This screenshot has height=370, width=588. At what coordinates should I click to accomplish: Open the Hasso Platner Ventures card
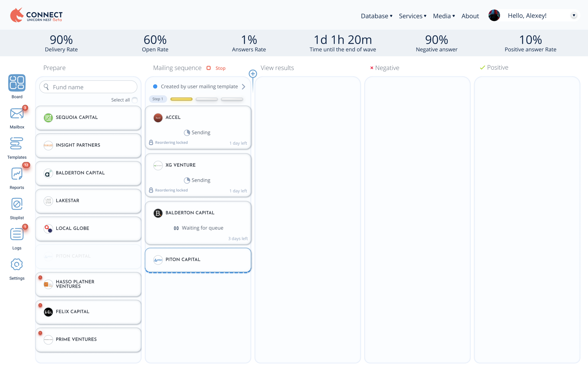88,284
